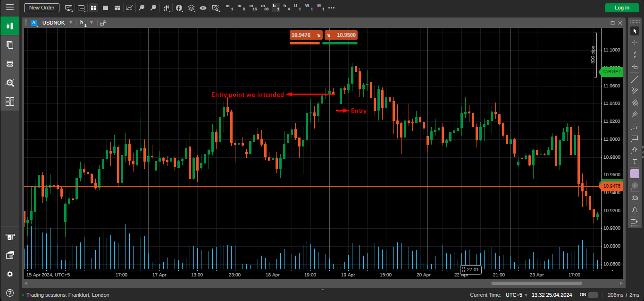Switch chart display to candlestick style
Image resolution: width=644 pixels, height=301 pixels.
tap(167, 8)
